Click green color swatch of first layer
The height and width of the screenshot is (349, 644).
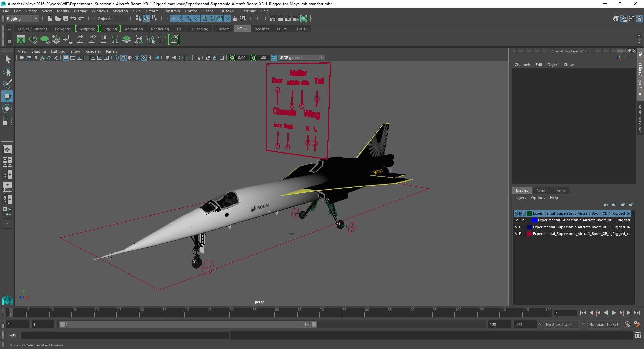tap(529, 213)
